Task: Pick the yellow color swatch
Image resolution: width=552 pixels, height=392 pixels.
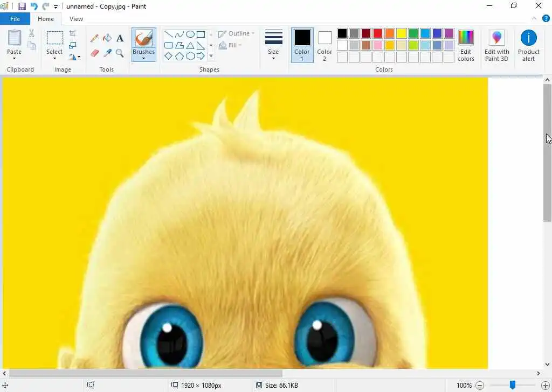Action: pos(401,33)
